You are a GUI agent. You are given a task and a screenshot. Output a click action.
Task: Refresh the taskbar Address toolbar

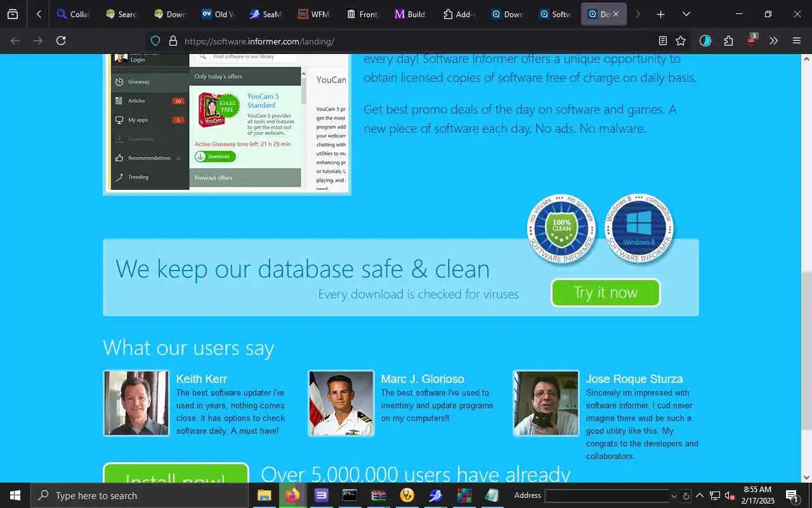point(686,495)
